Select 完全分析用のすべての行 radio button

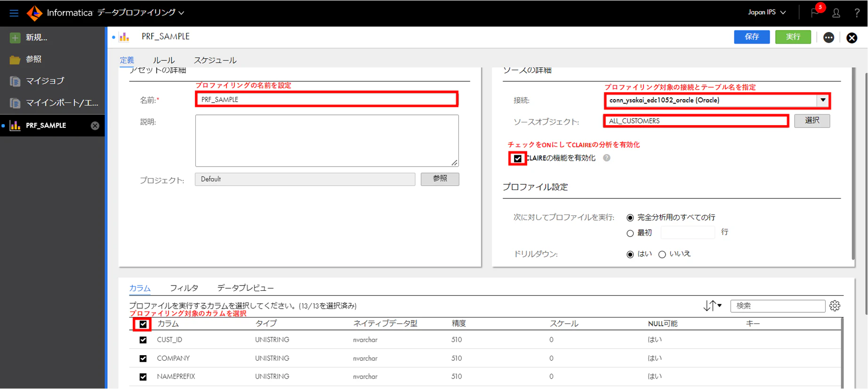point(630,218)
